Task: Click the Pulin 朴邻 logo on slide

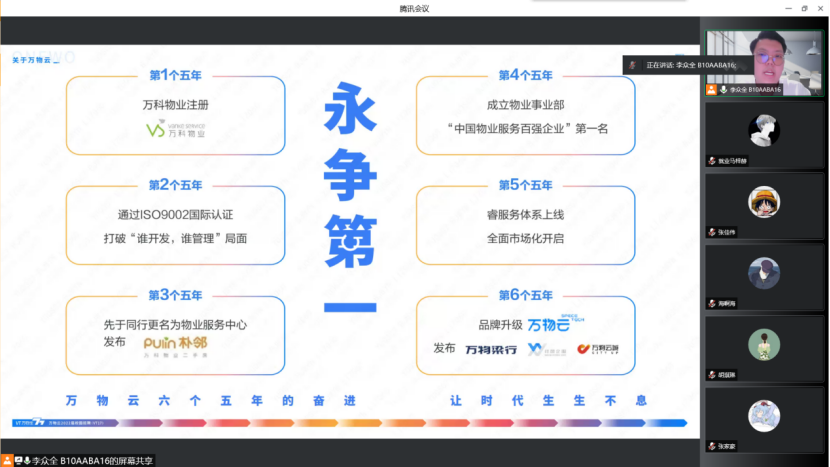Action: [175, 343]
